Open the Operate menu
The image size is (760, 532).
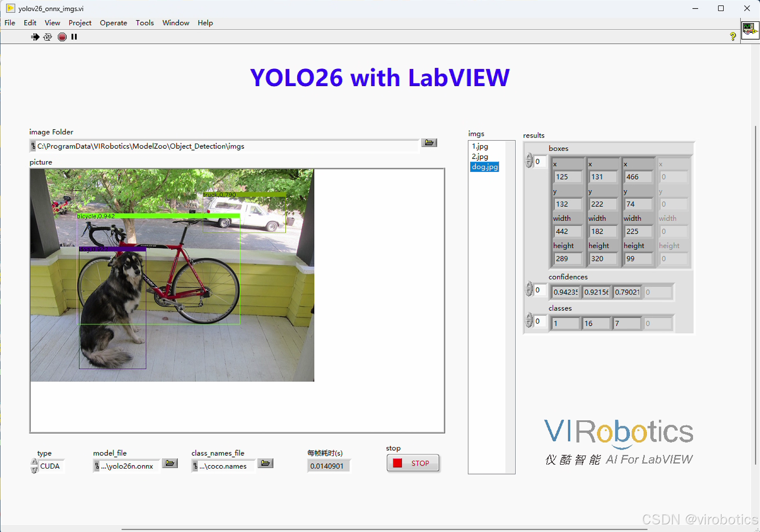click(x=113, y=23)
